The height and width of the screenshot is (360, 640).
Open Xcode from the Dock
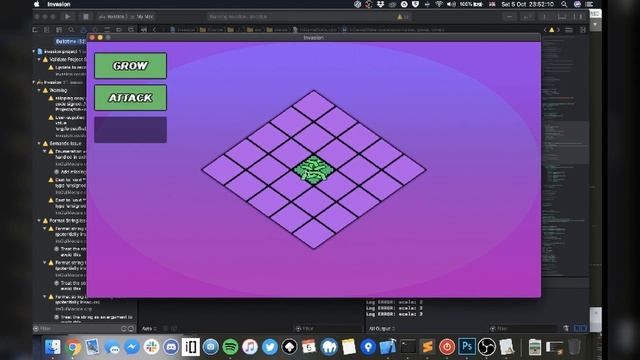pos(388,347)
